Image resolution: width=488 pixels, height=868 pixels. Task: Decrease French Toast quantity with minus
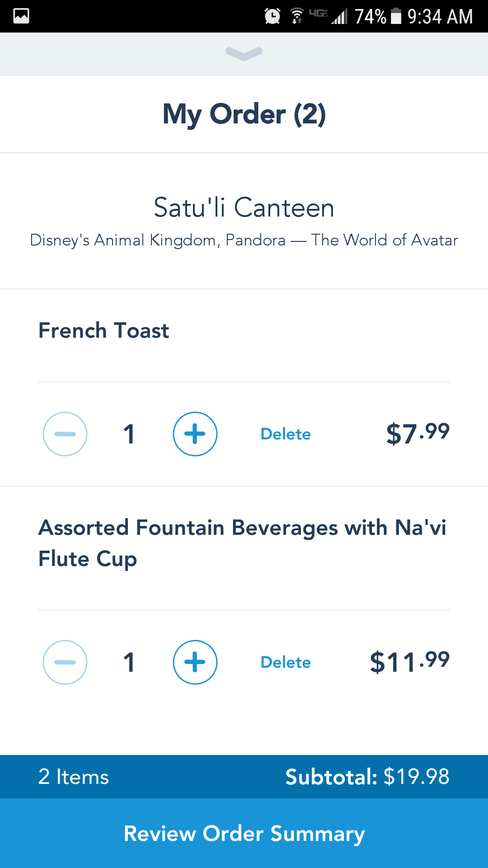point(65,434)
